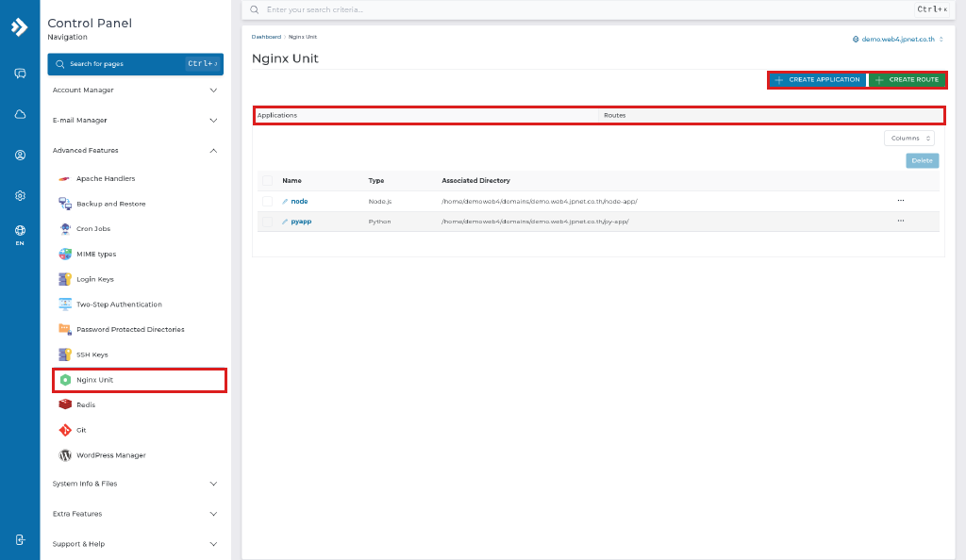Click the Create Application button
The image size is (966, 560).
click(818, 80)
